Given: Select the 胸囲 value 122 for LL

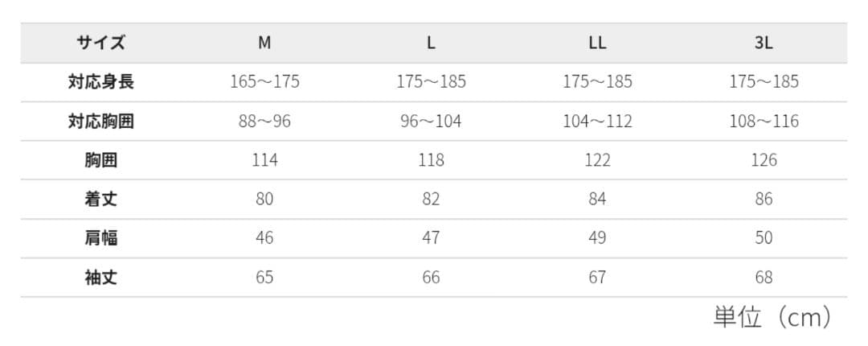Looking at the screenshot, I should 597,160.
